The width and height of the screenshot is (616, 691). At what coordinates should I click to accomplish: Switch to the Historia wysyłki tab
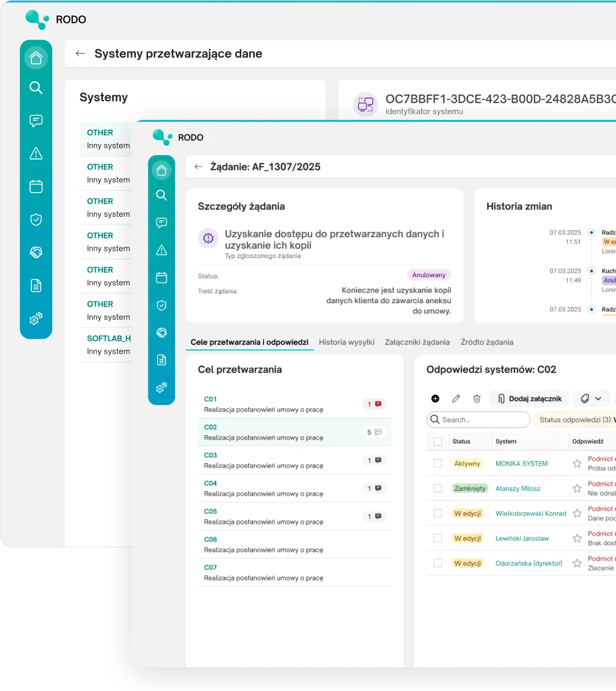tap(346, 342)
